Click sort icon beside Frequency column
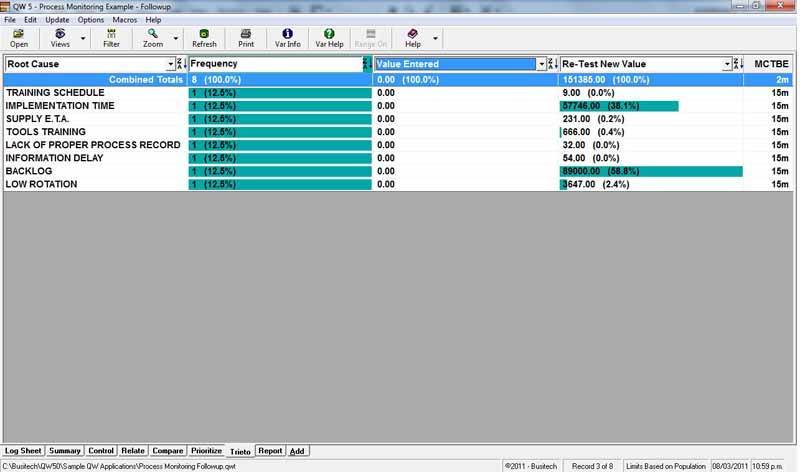Screen dimensions: 800x472 (367, 64)
